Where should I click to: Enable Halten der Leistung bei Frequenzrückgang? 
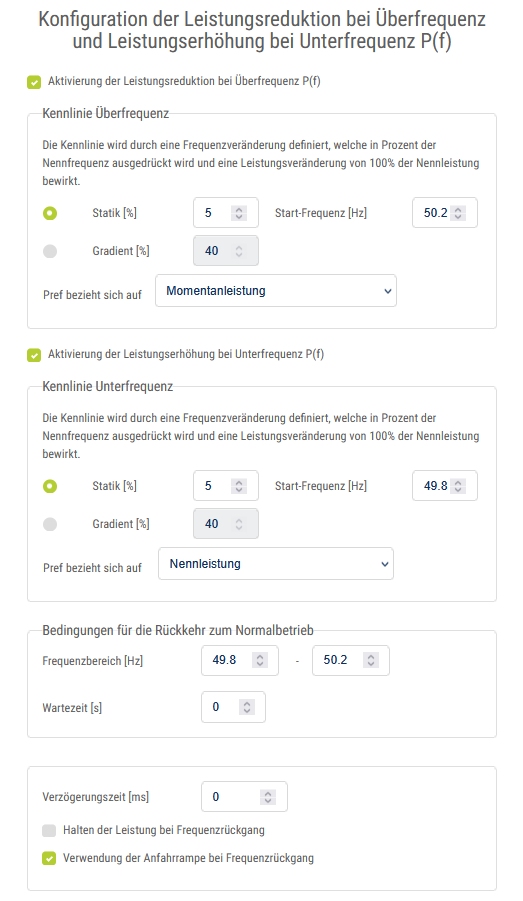pyautogui.click(x=49, y=830)
